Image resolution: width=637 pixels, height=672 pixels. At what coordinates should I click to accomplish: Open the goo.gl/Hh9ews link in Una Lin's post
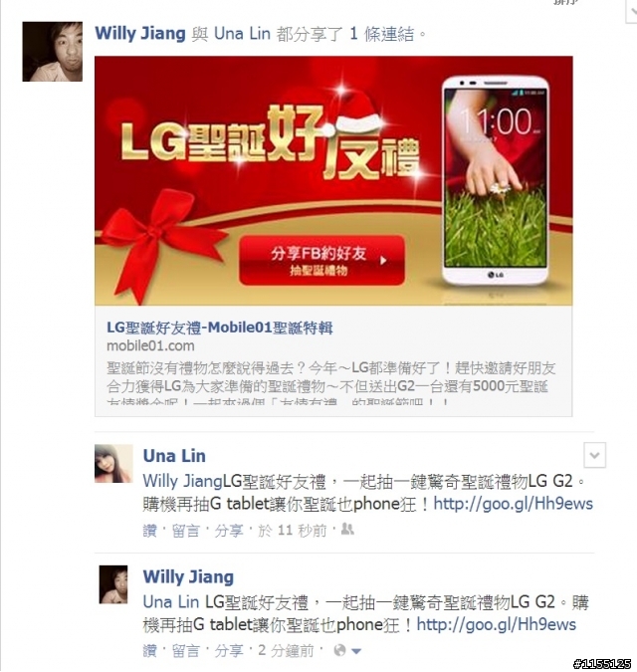(x=514, y=504)
